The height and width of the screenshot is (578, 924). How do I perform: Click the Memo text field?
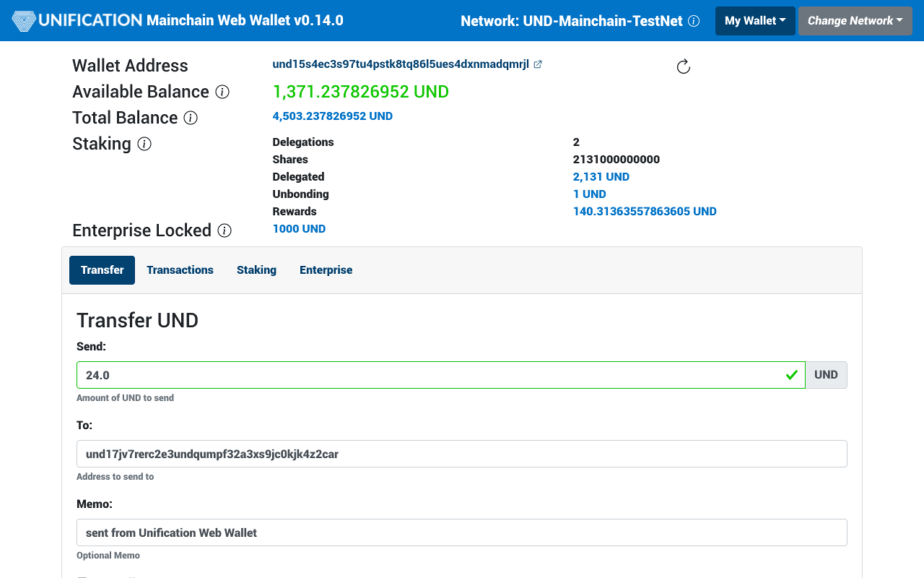point(462,532)
